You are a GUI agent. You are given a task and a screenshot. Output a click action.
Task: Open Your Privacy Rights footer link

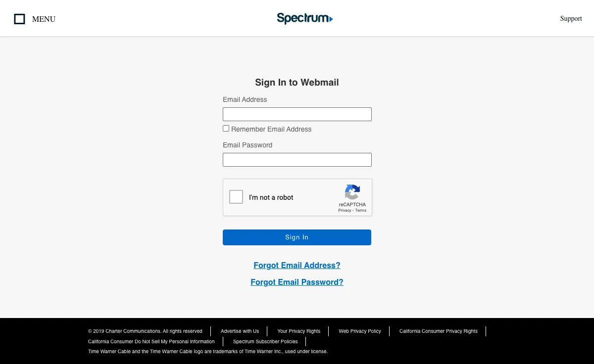coord(299,331)
